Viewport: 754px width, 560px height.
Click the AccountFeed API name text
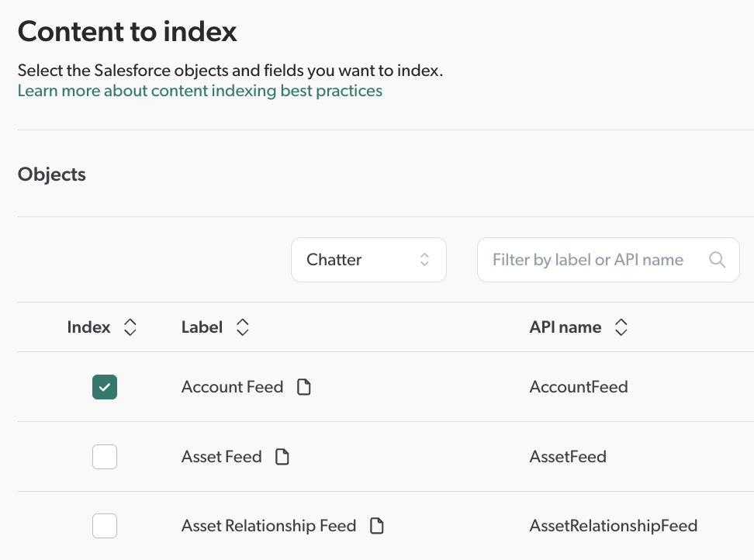[579, 385]
